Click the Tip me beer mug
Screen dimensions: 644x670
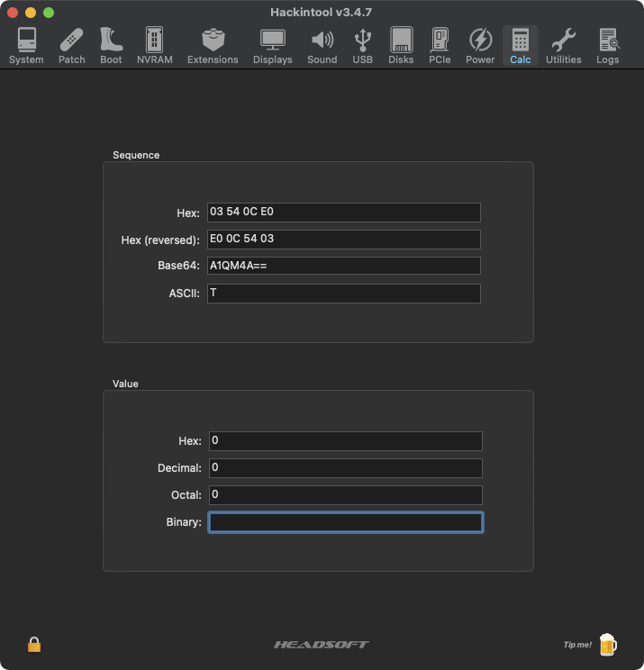tap(608, 645)
